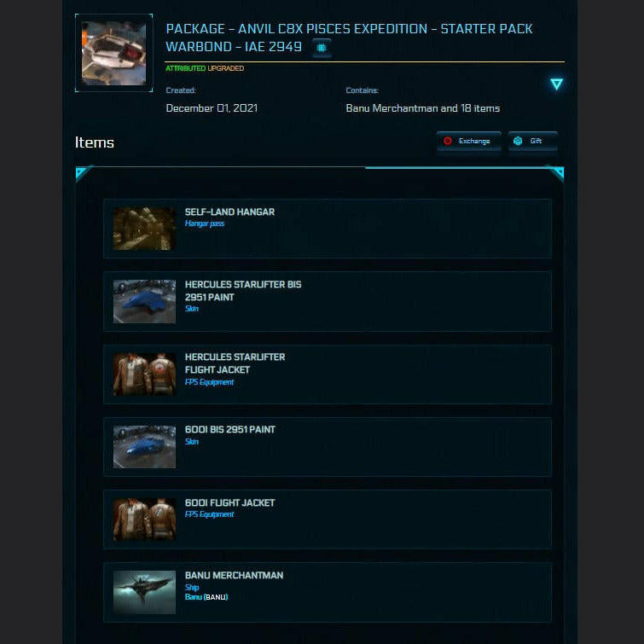Select the Self-Land Hangar item title

click(229, 212)
